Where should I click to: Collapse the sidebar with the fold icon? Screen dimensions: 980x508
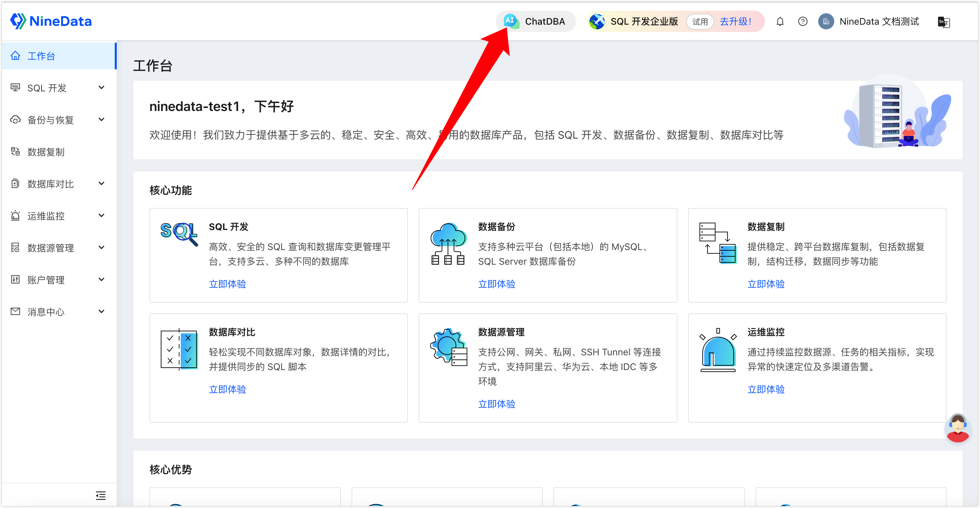(x=100, y=495)
